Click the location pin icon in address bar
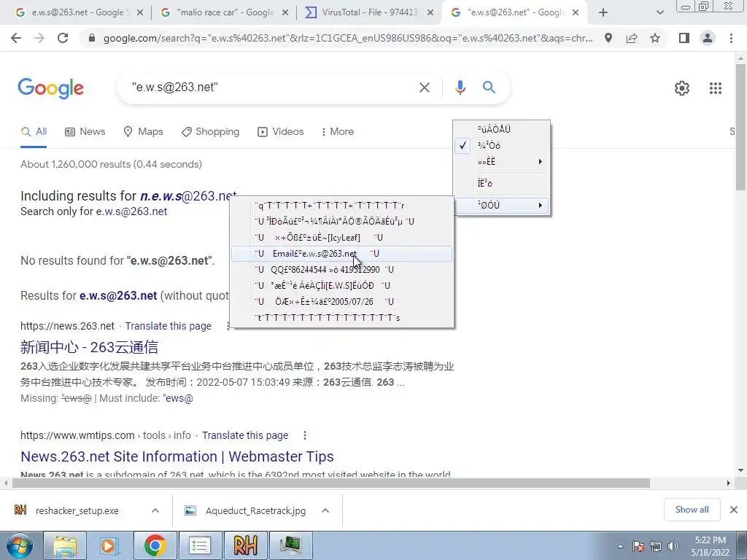 point(608,38)
